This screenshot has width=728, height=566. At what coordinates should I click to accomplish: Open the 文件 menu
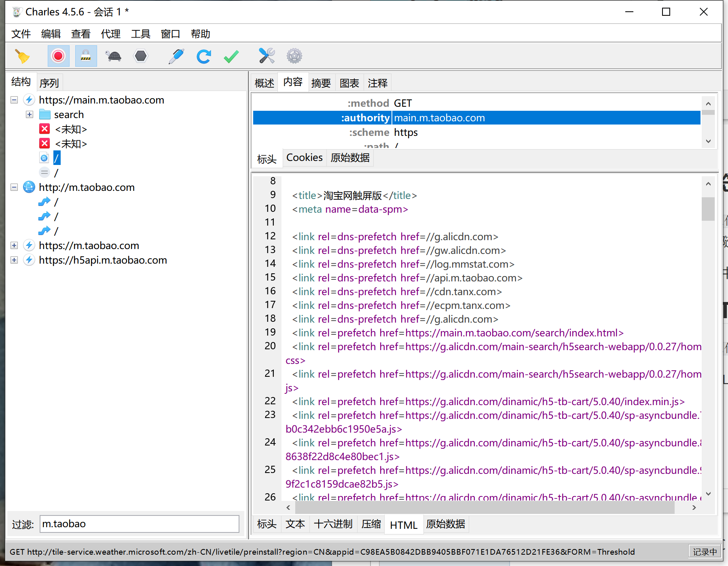point(21,34)
